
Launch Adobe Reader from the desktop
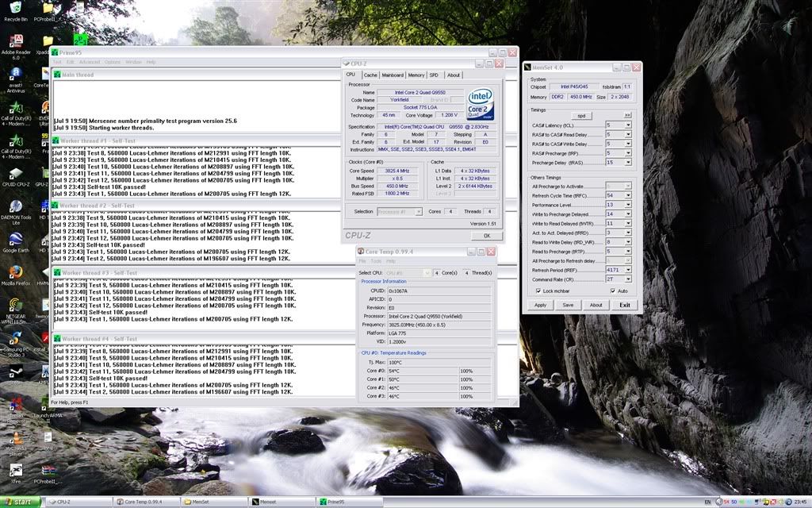coord(16,47)
